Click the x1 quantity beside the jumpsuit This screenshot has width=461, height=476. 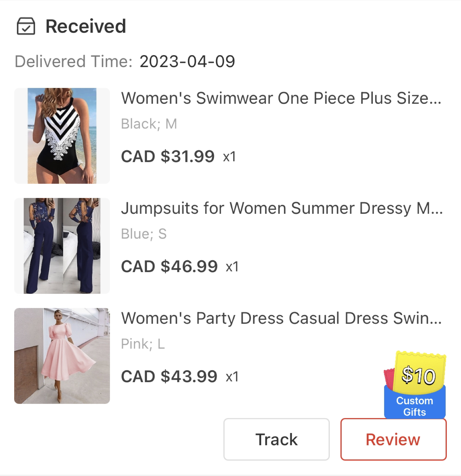[x=232, y=267]
